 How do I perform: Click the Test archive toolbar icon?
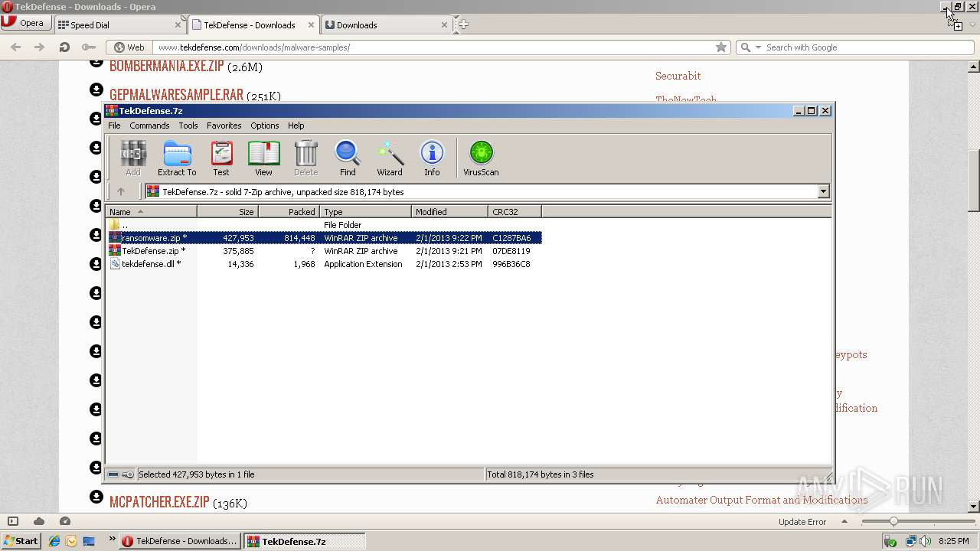[221, 158]
